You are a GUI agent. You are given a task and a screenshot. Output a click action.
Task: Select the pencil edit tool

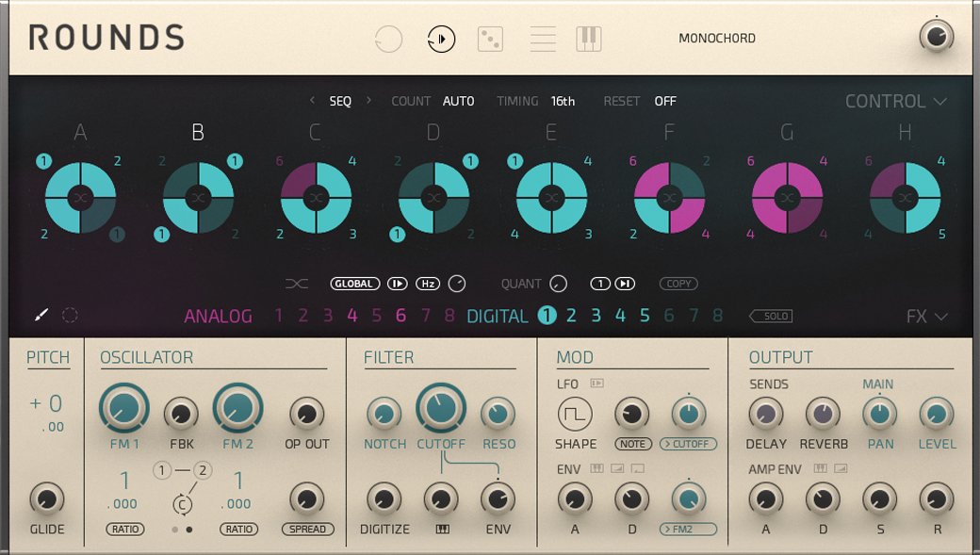(x=41, y=316)
